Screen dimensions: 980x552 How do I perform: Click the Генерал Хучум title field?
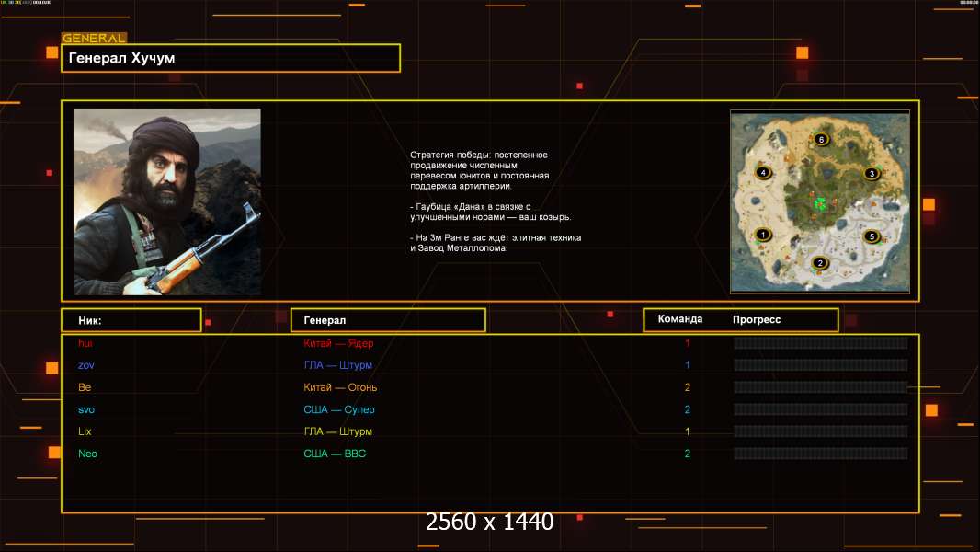pos(230,58)
